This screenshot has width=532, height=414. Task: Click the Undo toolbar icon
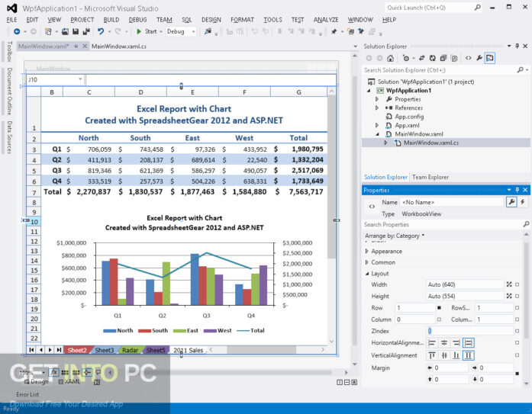101,31
